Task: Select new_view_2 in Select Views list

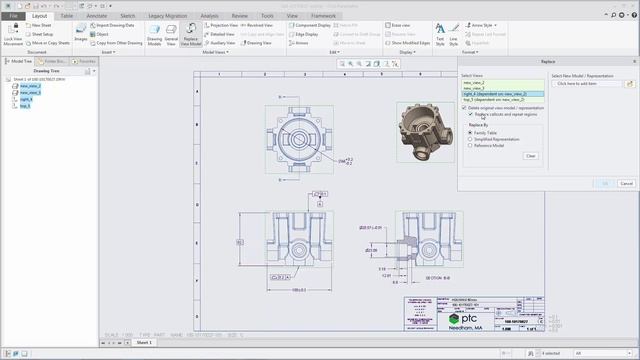Action: click(503, 83)
